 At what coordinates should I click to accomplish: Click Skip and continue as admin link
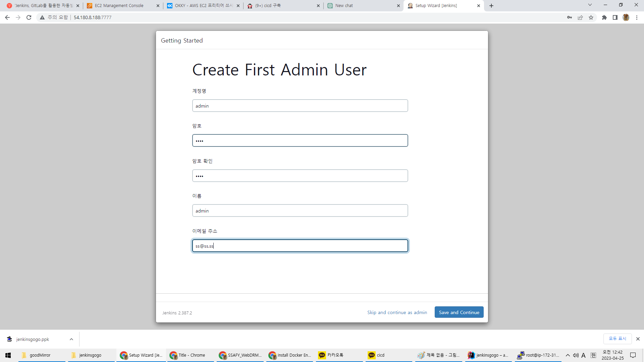397,312
